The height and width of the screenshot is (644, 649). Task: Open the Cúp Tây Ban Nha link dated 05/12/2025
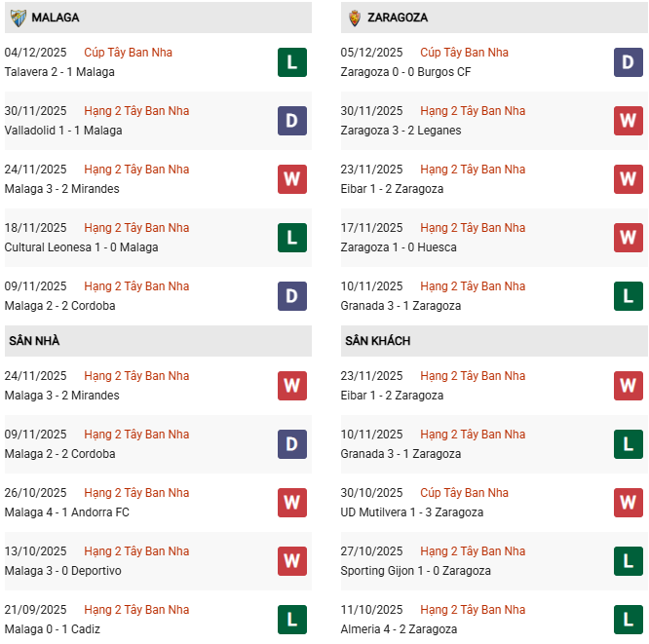point(464,53)
